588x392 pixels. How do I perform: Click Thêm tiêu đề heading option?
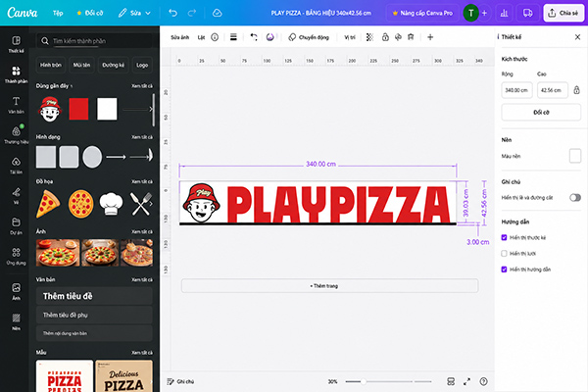pos(94,296)
